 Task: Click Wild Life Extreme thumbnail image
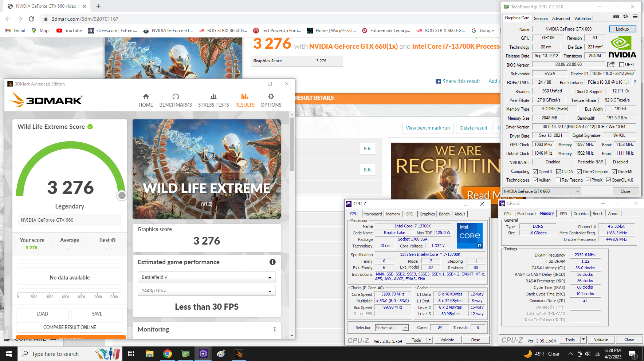(x=207, y=169)
